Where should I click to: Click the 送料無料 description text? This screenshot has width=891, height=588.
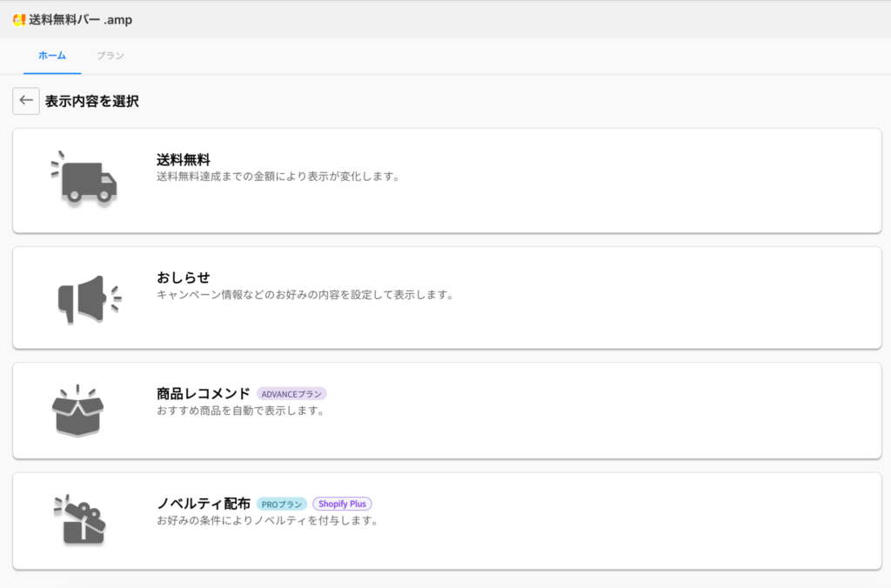[278, 177]
